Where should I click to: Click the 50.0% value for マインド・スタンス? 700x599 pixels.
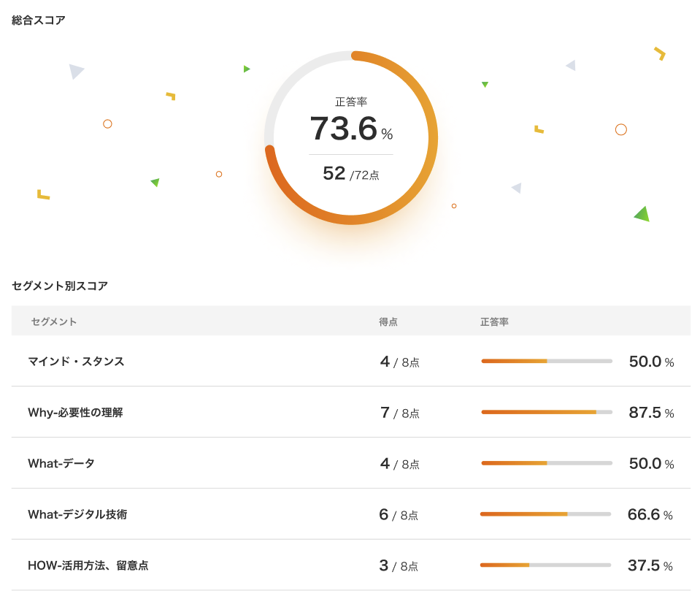pos(650,360)
